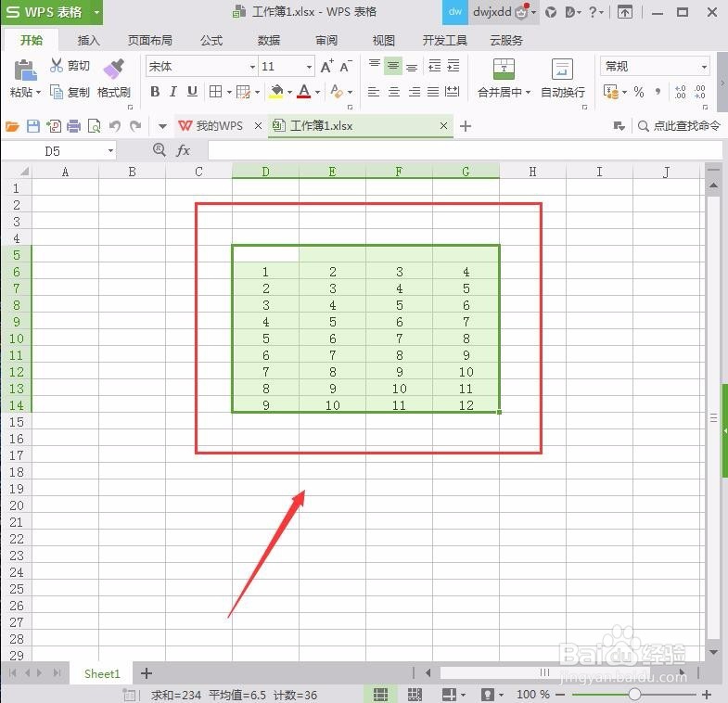Increase font size with A+ icon
This screenshot has width=728, height=703.
(x=326, y=67)
